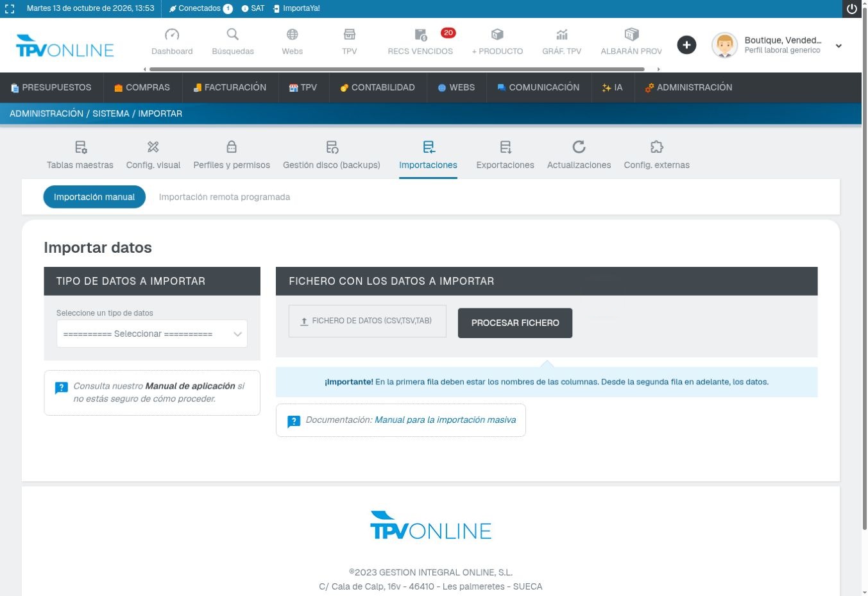The height and width of the screenshot is (596, 868).
Task: Click the FICHERO DE DATOS upload field
Action: pos(368,321)
